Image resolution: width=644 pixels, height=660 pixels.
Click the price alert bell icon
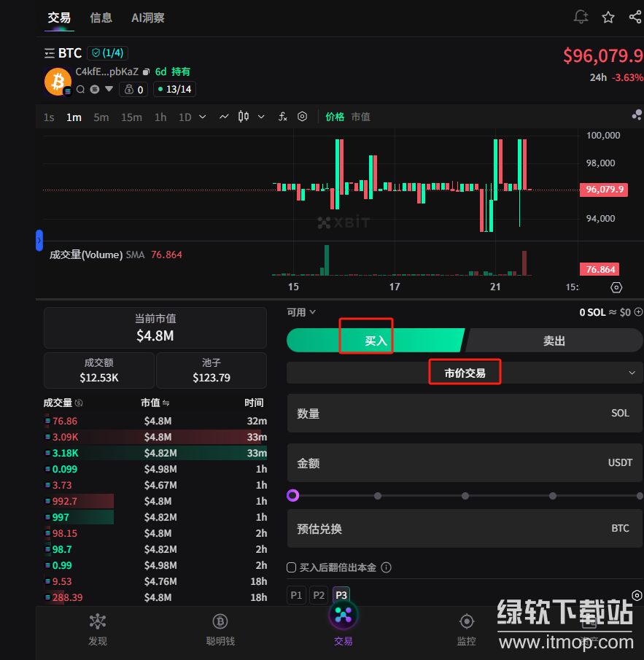pyautogui.click(x=581, y=17)
